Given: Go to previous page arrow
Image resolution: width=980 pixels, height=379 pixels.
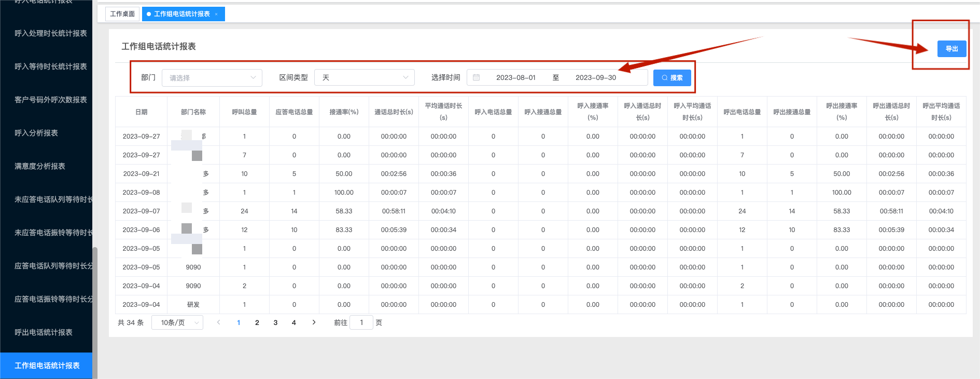Looking at the screenshot, I should [x=219, y=322].
